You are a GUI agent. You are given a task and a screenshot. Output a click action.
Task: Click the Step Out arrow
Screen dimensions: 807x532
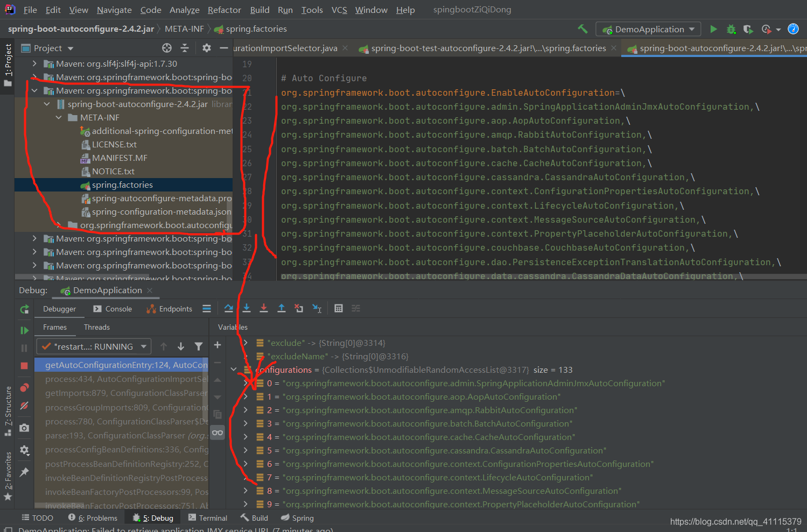281,308
